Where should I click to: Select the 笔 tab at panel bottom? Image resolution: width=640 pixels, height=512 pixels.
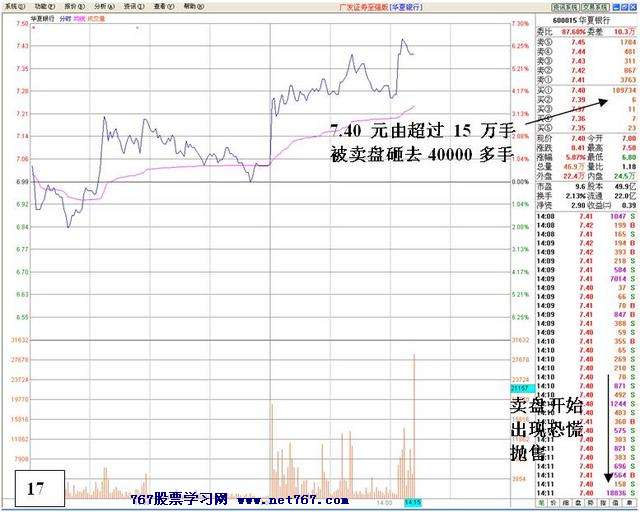pos(542,502)
